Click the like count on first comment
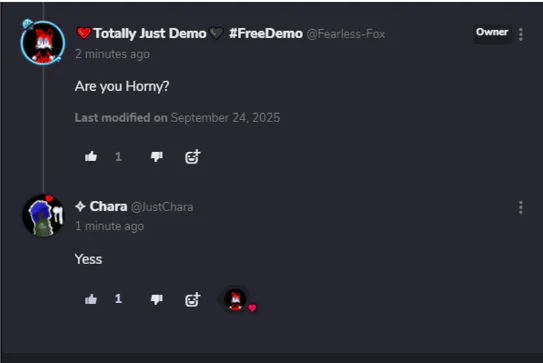Viewport: 543px width, 363px height. point(118,157)
